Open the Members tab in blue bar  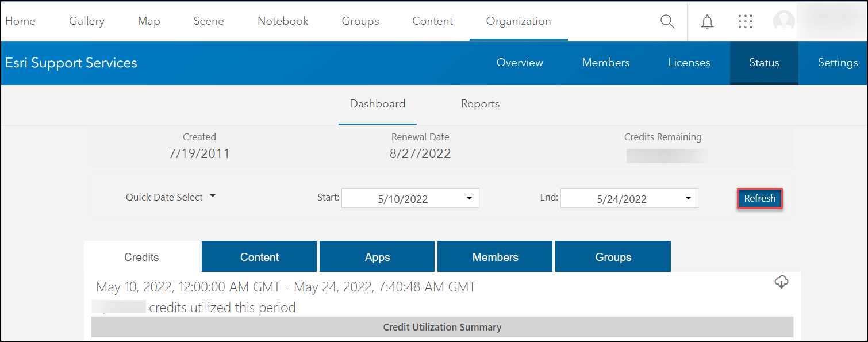pos(606,63)
